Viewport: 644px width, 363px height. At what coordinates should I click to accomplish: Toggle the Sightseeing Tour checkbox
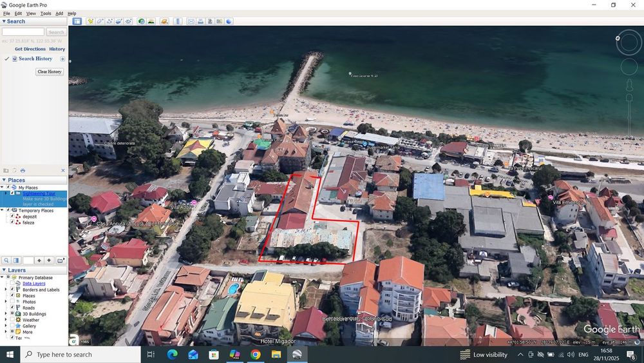point(12,193)
